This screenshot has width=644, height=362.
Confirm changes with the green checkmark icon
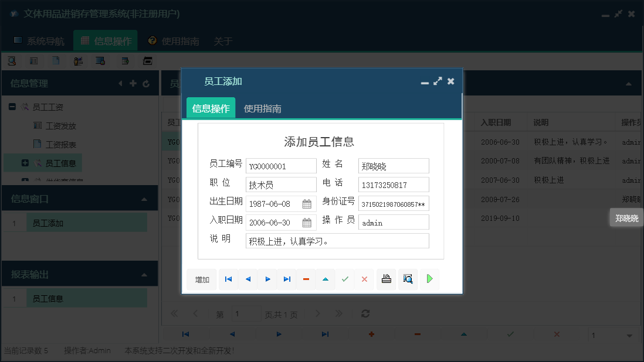coord(345,279)
